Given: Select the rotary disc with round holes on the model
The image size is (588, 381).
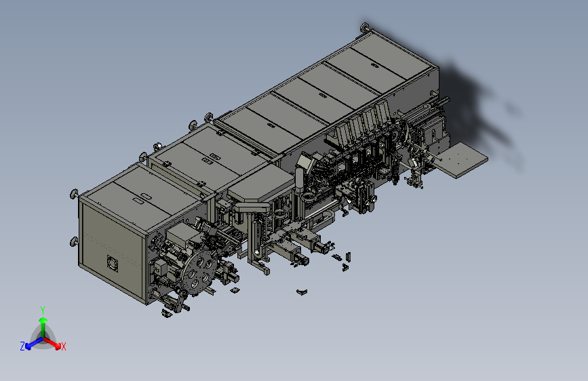Looking at the screenshot, I should (199, 273).
